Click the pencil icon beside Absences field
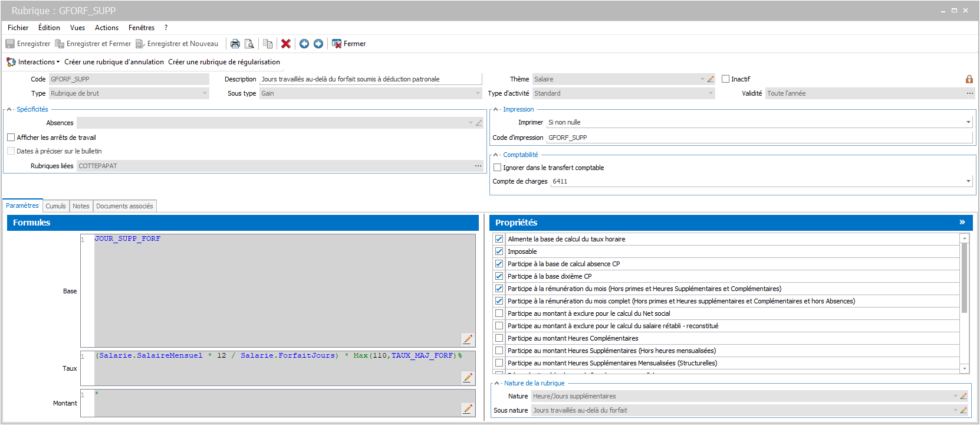Viewport: 980px width, 425px height. tap(479, 123)
